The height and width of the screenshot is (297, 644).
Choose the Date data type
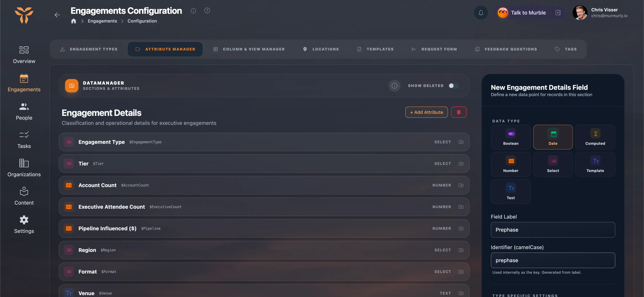[553, 137]
